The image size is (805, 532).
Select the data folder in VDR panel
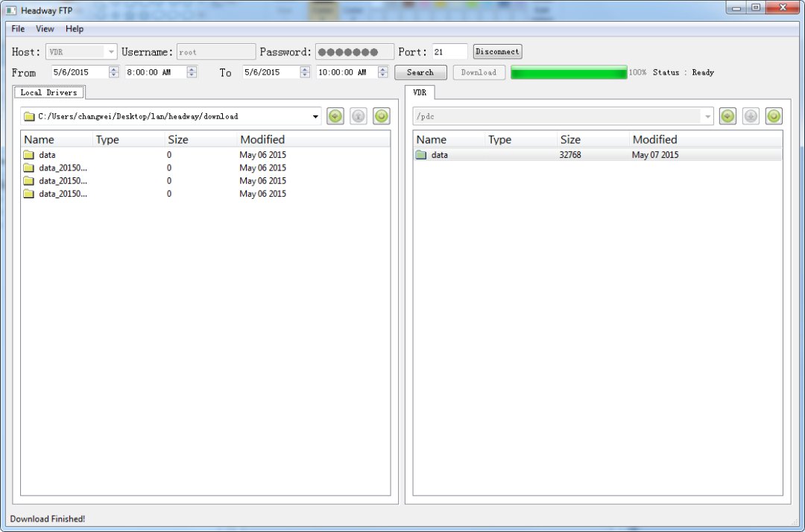tap(439, 155)
